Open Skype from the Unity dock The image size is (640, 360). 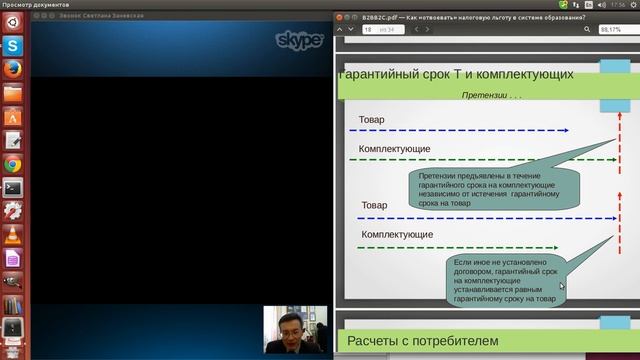pos(13,45)
